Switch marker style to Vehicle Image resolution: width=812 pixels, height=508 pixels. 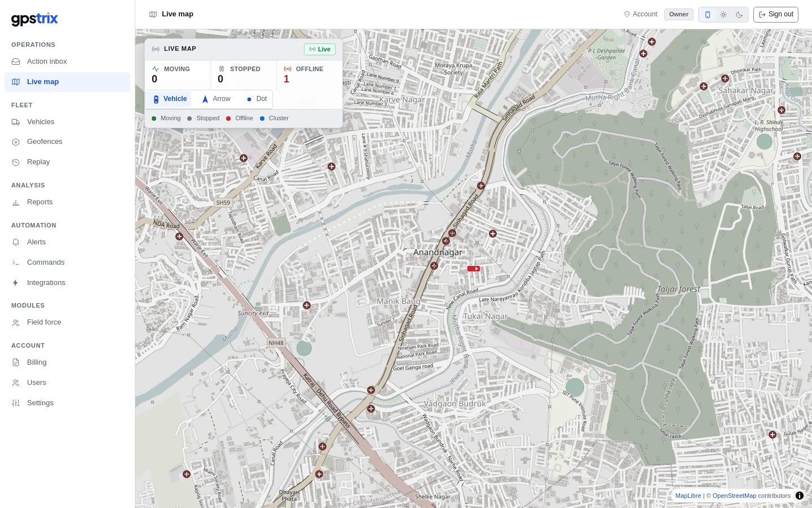click(x=170, y=99)
